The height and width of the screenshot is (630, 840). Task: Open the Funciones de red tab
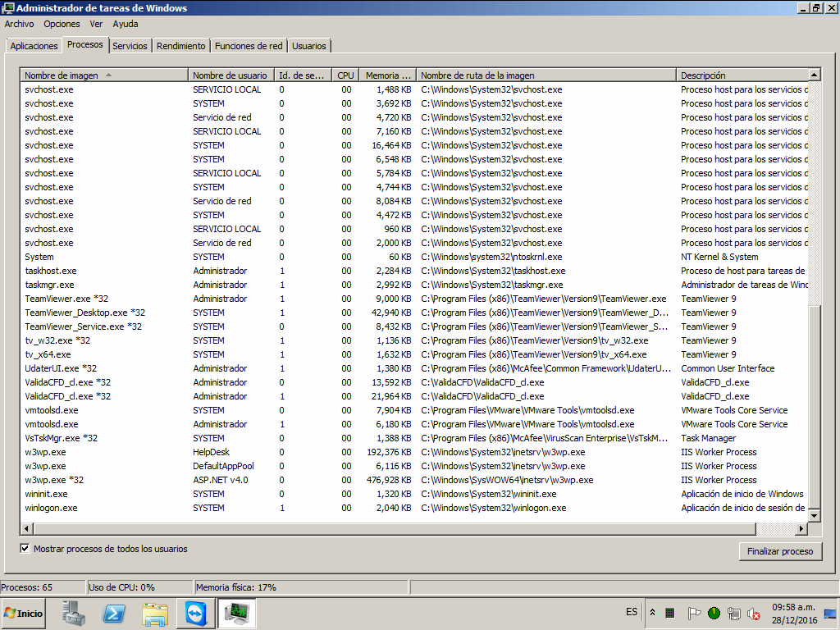(249, 46)
